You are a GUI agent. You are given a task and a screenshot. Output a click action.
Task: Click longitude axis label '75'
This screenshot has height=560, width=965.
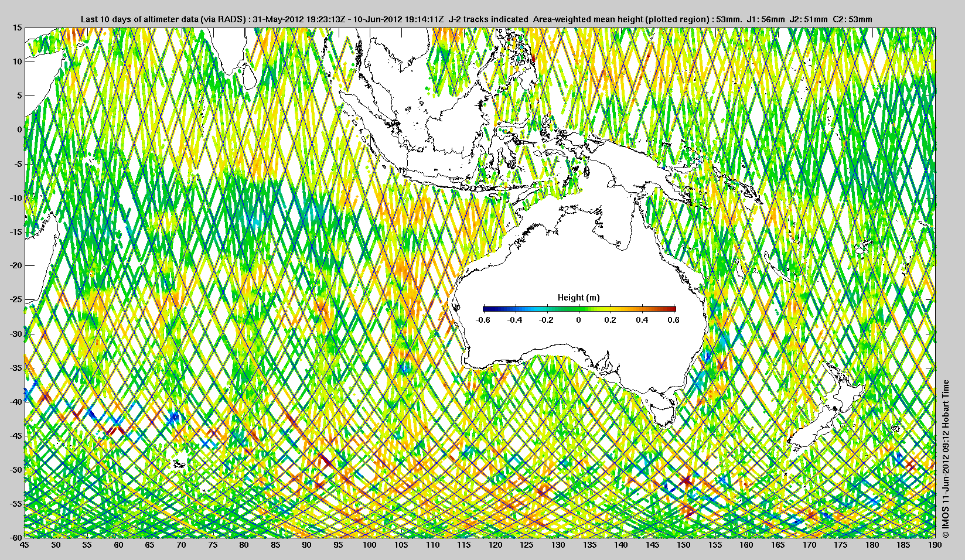[x=213, y=545]
